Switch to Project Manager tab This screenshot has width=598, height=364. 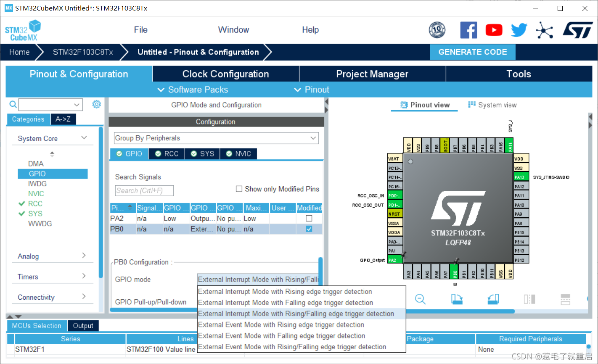372,74
